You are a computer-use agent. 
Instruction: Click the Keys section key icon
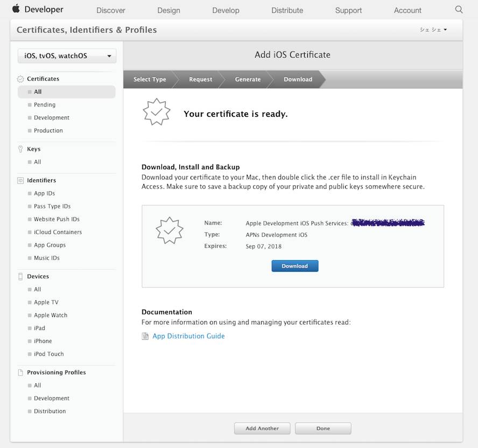20,149
